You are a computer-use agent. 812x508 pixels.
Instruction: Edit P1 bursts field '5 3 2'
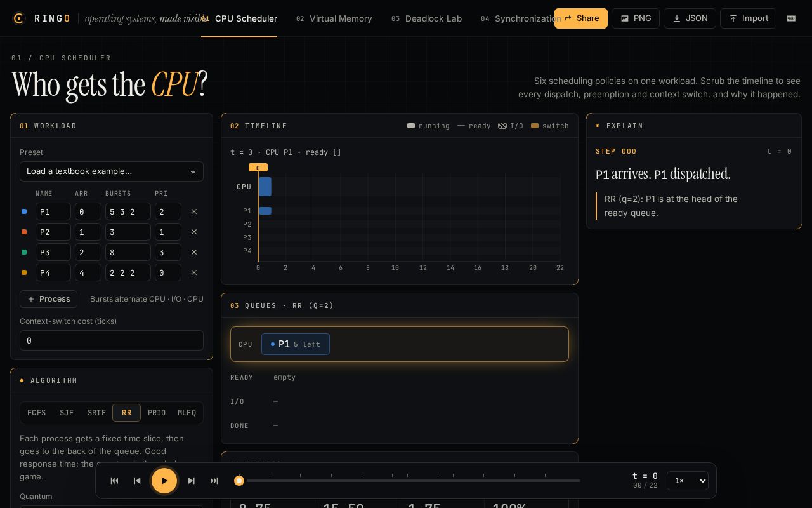tap(128, 211)
